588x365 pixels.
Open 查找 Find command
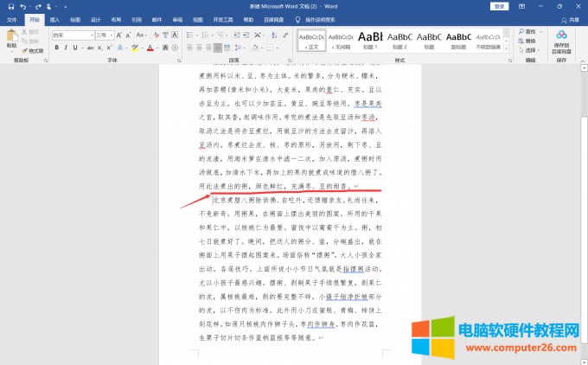coord(527,32)
